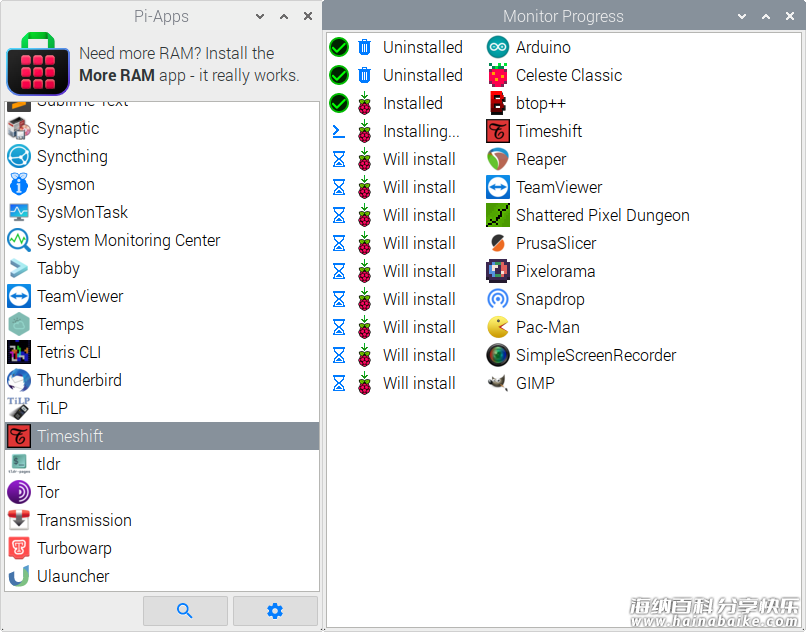Click the Ulauncher app icon
The height and width of the screenshot is (632, 806).
click(19, 576)
